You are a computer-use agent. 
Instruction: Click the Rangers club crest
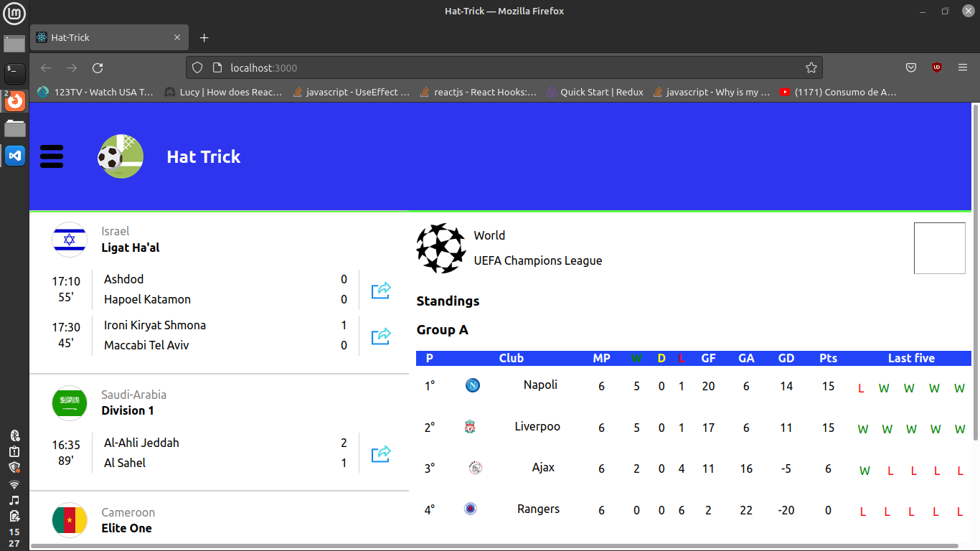[x=472, y=509]
